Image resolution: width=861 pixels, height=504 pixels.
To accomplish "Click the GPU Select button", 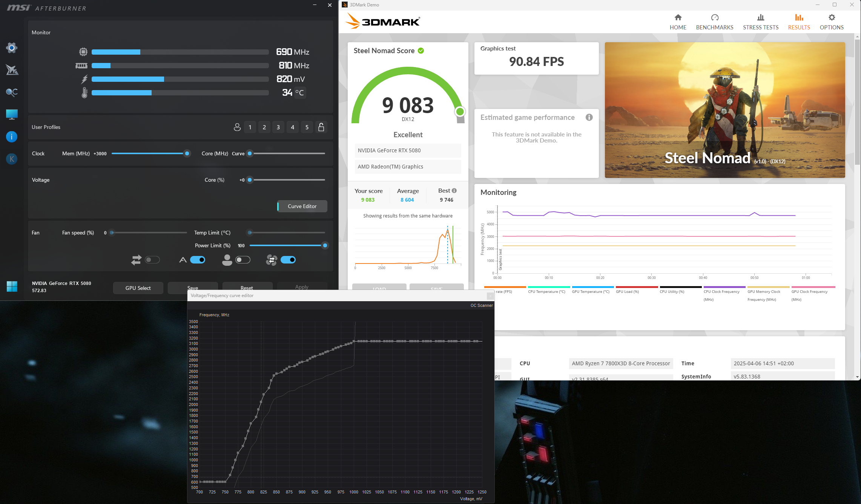I will 138,288.
